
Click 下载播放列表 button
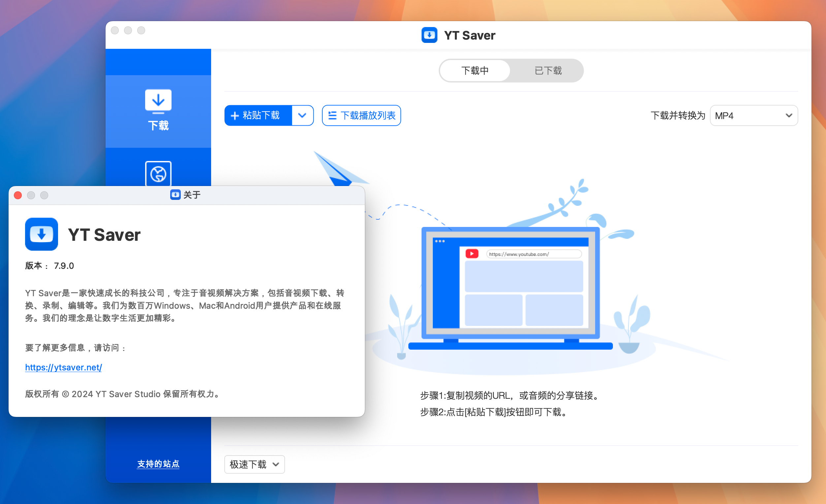pos(362,115)
